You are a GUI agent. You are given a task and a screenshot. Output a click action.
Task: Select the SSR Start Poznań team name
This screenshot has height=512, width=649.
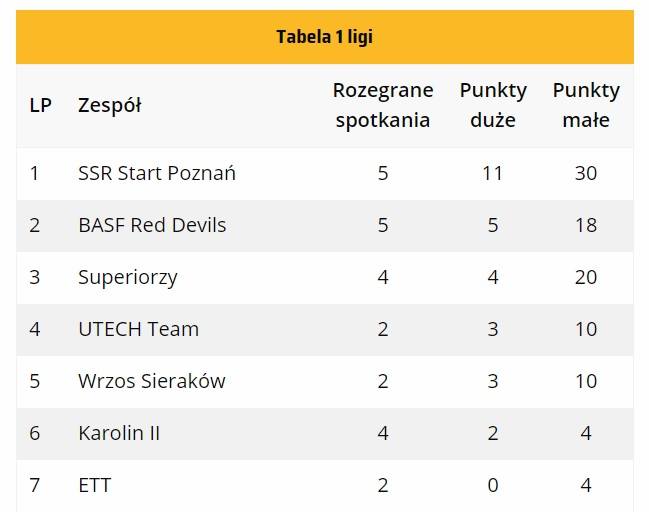pyautogui.click(x=157, y=173)
